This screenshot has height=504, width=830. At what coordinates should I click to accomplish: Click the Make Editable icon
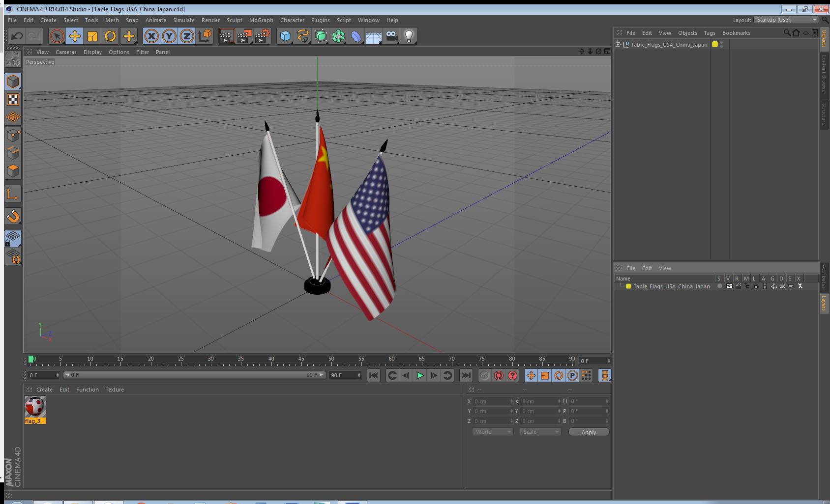pos(13,60)
